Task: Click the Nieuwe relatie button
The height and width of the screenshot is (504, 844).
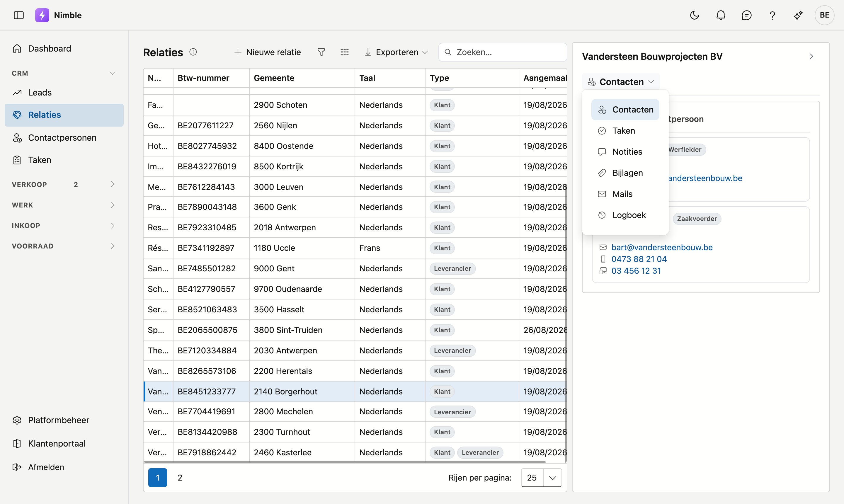Action: [x=268, y=52]
